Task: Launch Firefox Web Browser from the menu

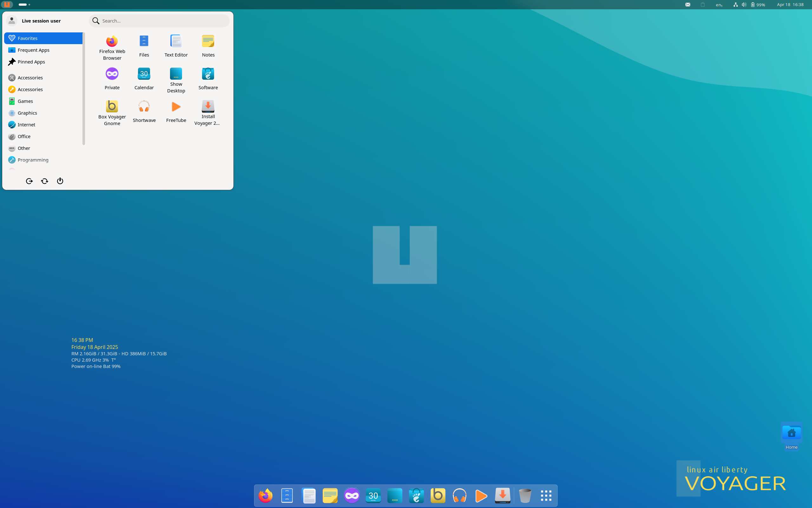Action: pyautogui.click(x=112, y=47)
